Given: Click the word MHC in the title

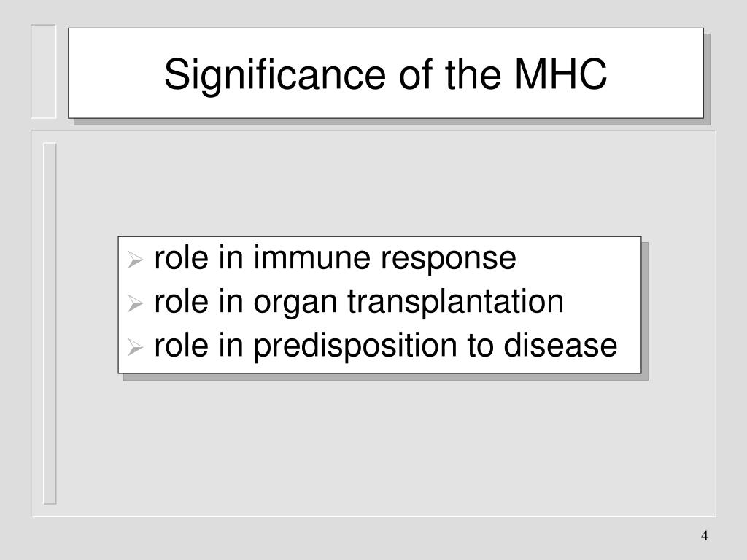Looking at the screenshot, I should (561, 74).
